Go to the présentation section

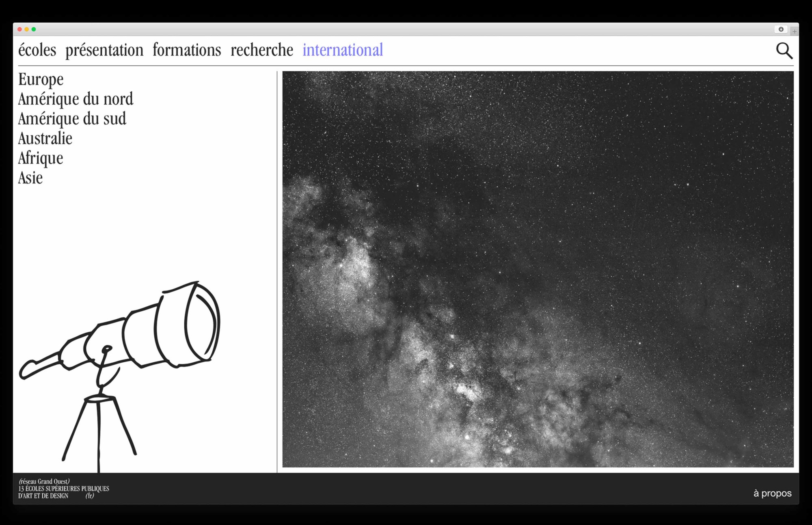(104, 50)
